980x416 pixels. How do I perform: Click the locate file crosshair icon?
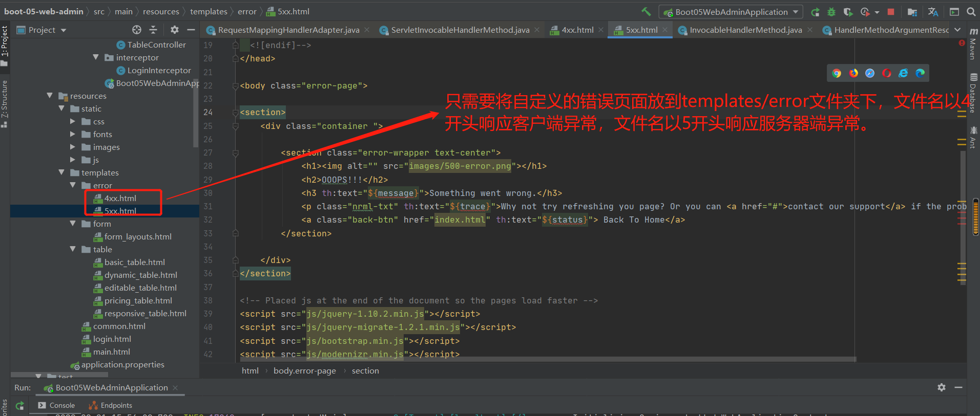pos(136,30)
